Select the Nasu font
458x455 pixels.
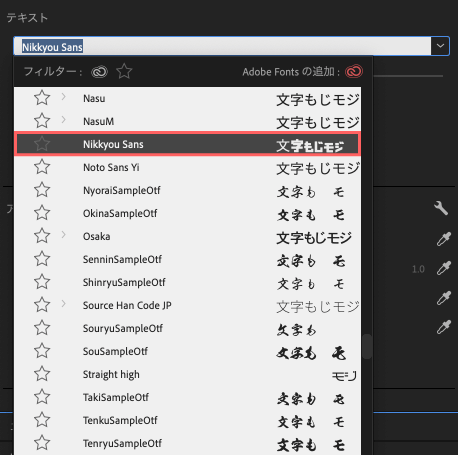(x=94, y=99)
